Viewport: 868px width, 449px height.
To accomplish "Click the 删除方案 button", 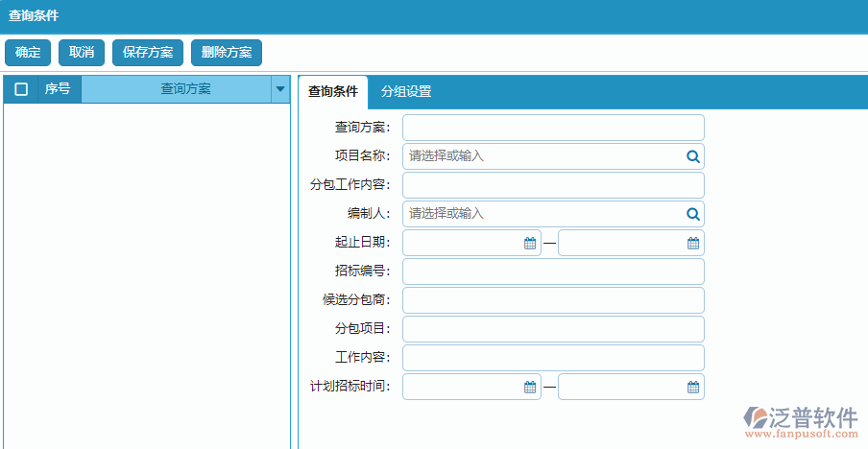I will coord(227,53).
